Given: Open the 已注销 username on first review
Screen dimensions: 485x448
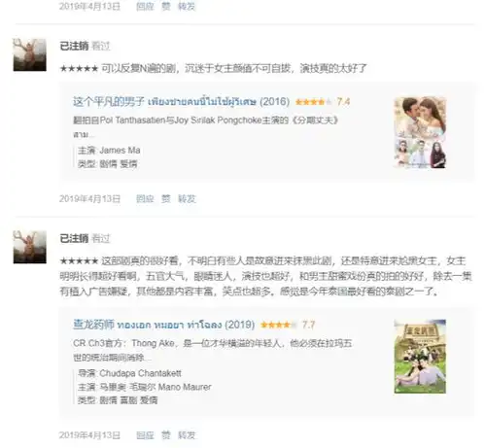Looking at the screenshot, I should tap(74, 46).
